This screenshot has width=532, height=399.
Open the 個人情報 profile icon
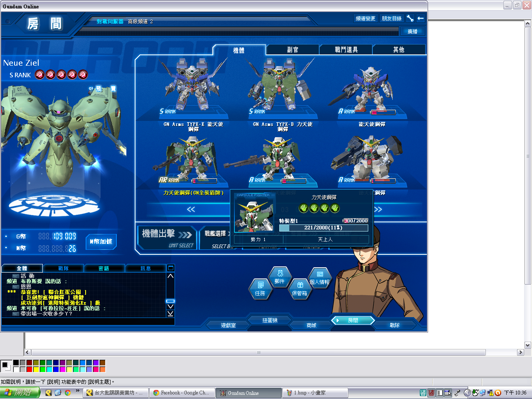[x=320, y=278]
